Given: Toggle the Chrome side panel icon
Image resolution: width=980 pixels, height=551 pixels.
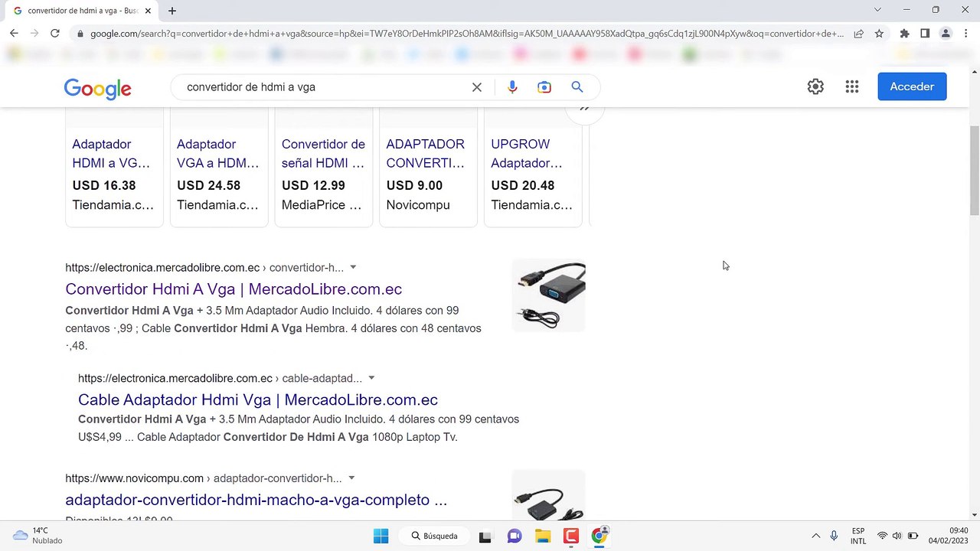Looking at the screenshot, I should [x=925, y=34].
